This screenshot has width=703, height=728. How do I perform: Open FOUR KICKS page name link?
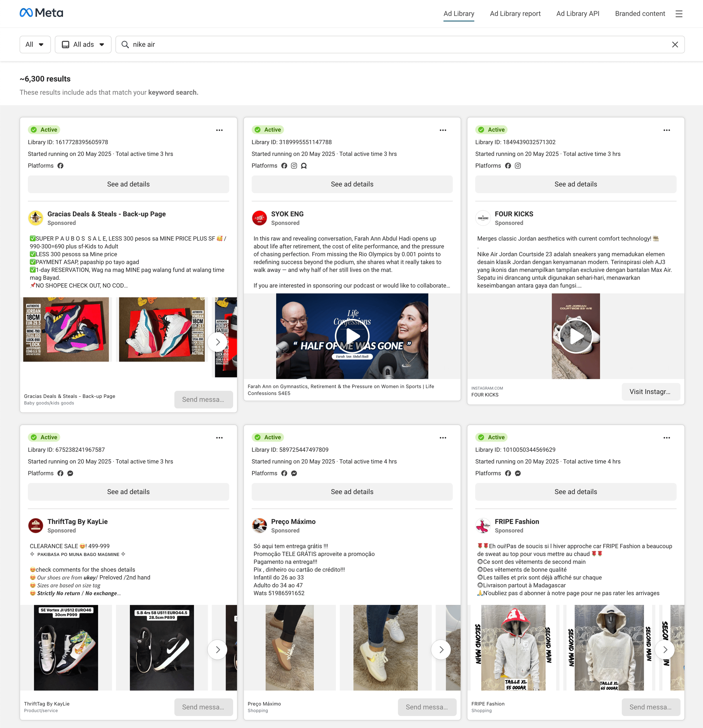[514, 214]
